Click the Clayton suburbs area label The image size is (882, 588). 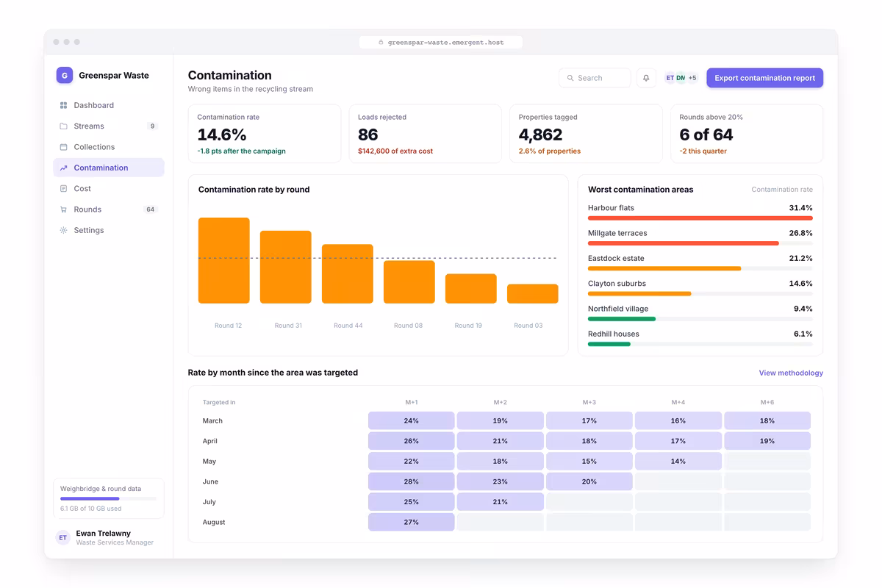point(617,284)
